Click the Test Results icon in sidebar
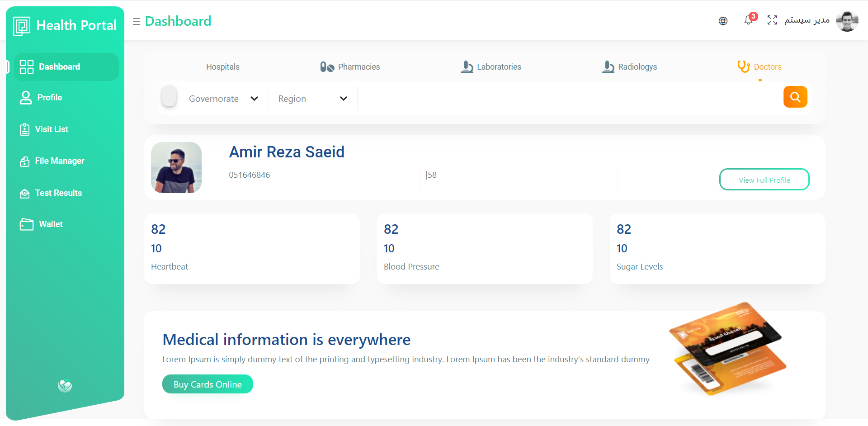The width and height of the screenshot is (868, 426). click(25, 194)
